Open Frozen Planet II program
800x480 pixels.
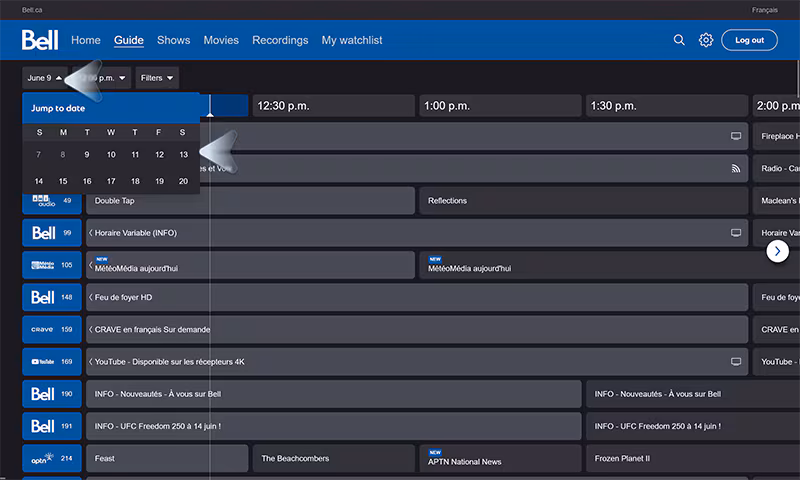[693, 458]
